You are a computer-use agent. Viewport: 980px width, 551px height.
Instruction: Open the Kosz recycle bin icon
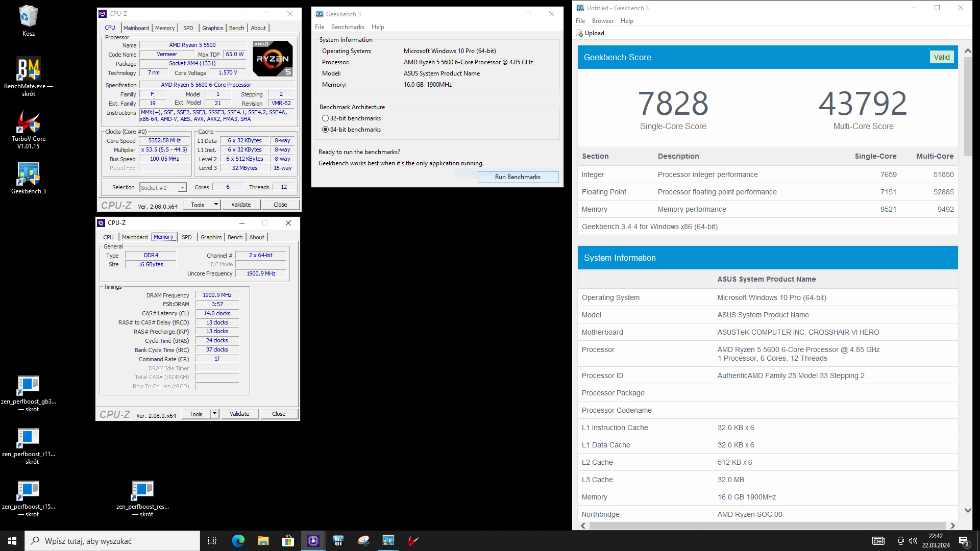click(x=29, y=20)
